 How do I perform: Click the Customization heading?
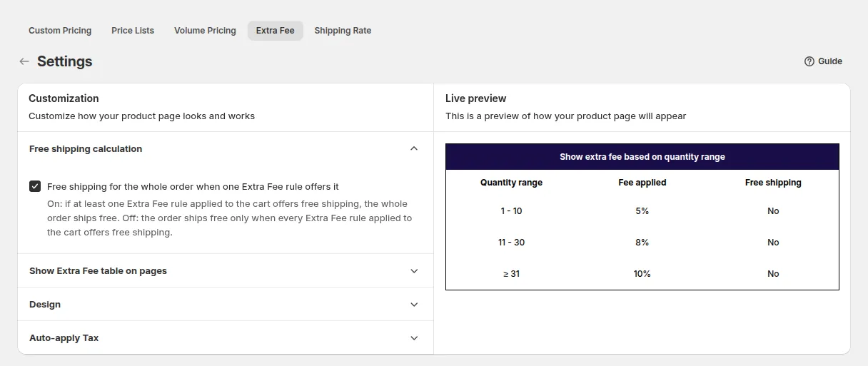click(64, 98)
